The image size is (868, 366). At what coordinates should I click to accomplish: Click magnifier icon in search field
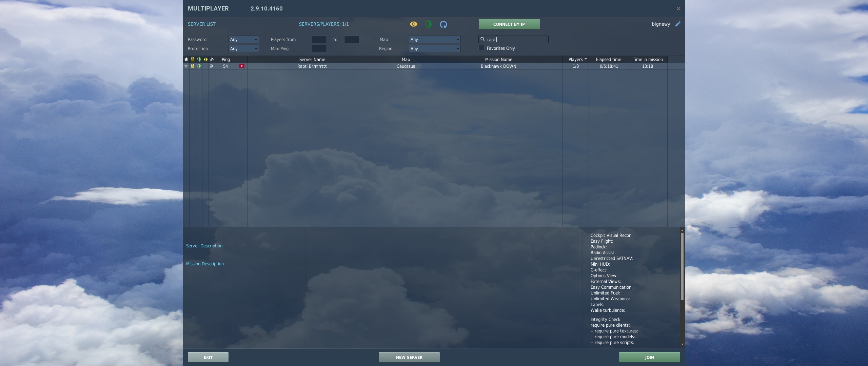482,39
